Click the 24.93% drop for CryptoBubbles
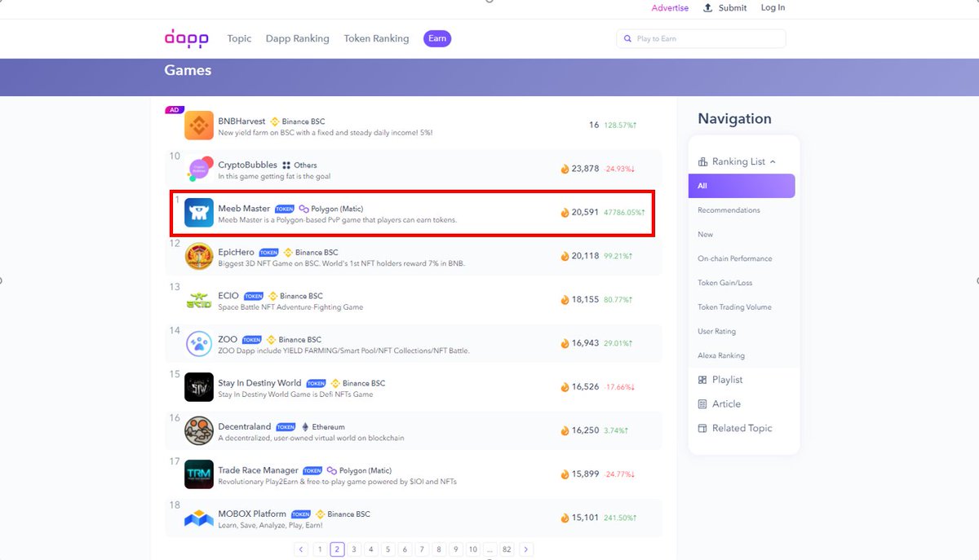This screenshot has width=979, height=560. [x=620, y=169]
